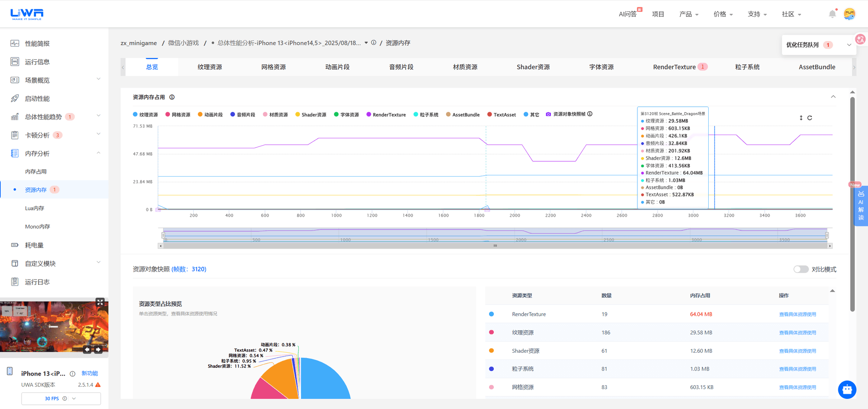Click the timeline range slider left handle

[x=163, y=235]
